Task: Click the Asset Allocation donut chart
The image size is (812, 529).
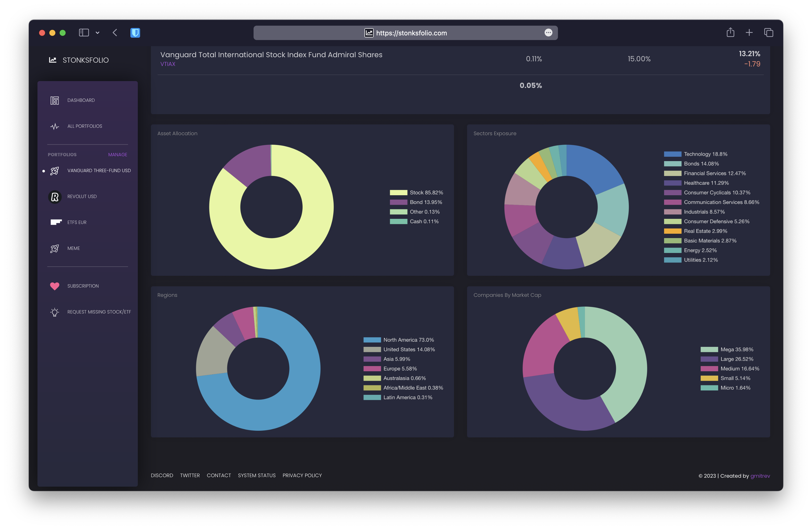Action: (271, 207)
